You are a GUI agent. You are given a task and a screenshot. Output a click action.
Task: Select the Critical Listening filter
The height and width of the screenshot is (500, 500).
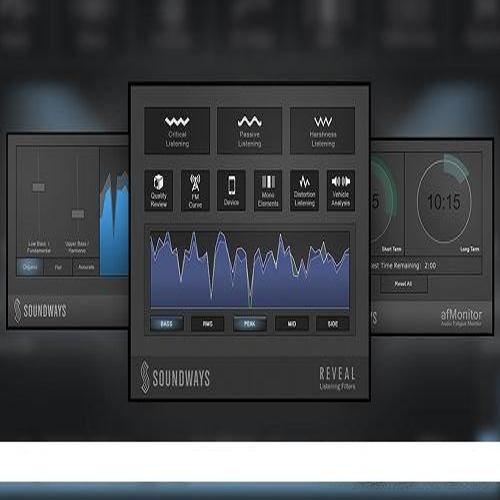coord(177,131)
